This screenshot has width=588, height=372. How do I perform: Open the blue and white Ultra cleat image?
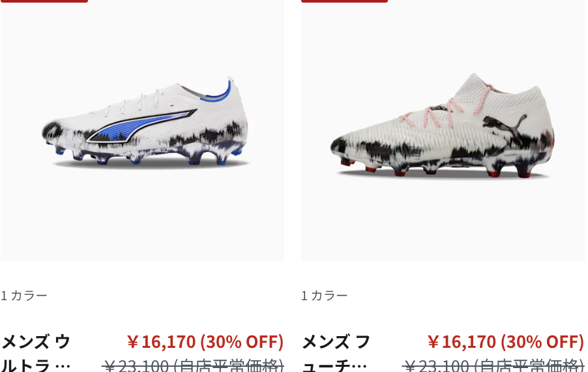[142, 131]
